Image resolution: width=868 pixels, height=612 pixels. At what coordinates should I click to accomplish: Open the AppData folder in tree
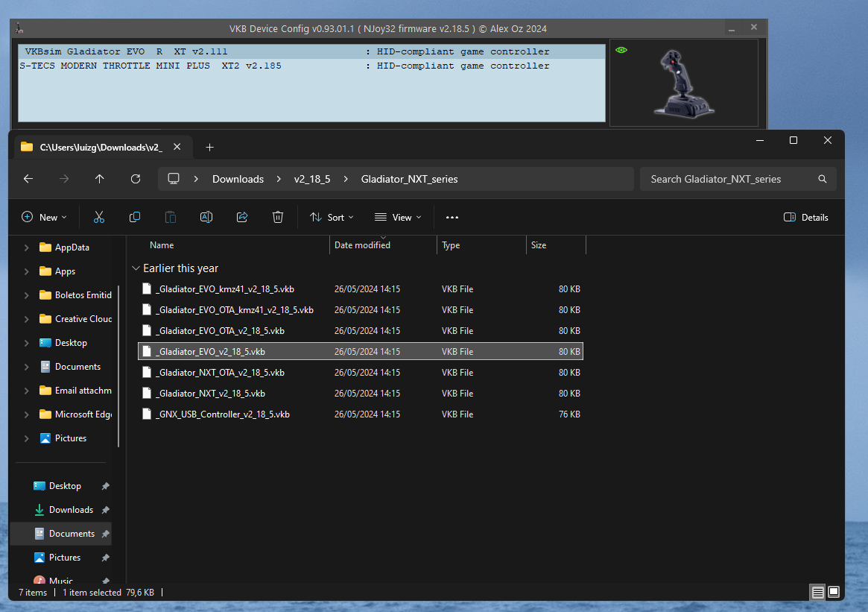click(x=72, y=247)
